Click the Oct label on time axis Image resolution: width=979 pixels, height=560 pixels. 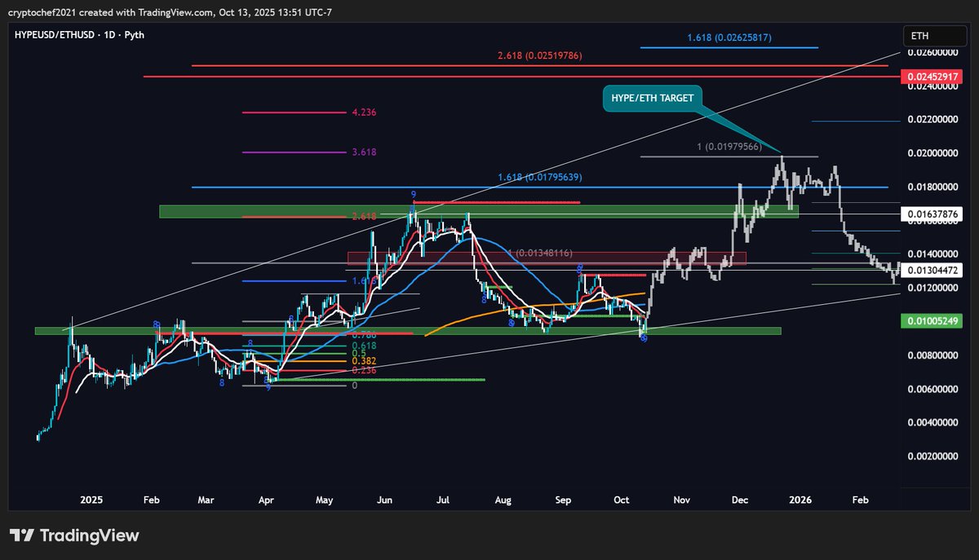click(621, 499)
